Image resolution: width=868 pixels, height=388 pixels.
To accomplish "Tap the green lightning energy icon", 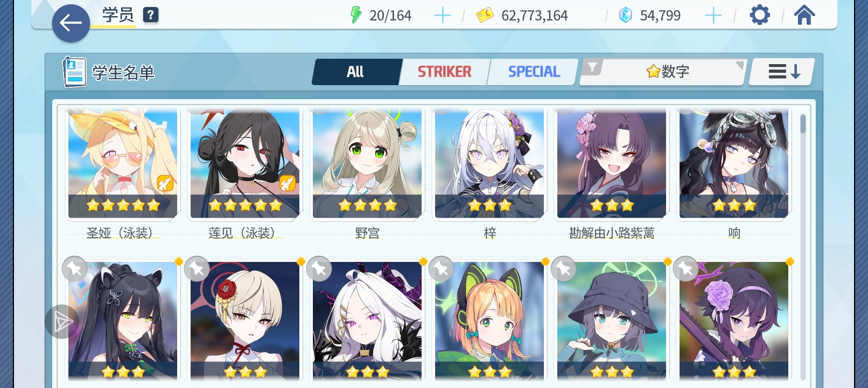I will (x=356, y=15).
